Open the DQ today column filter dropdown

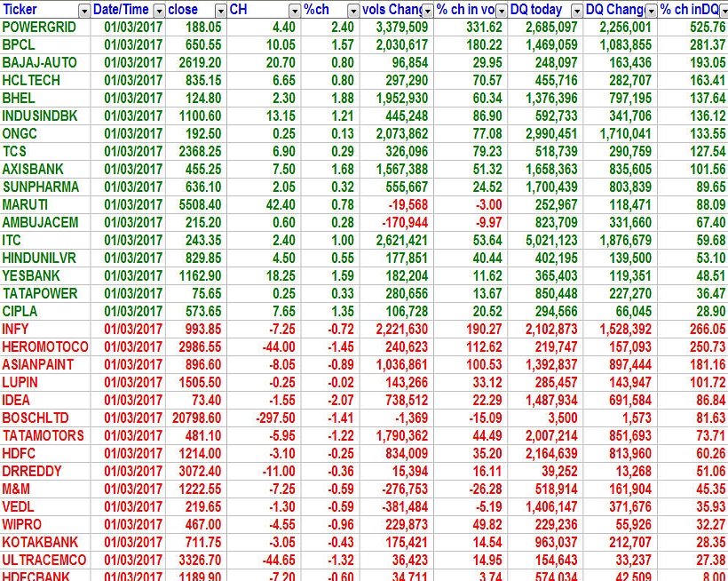[577, 11]
